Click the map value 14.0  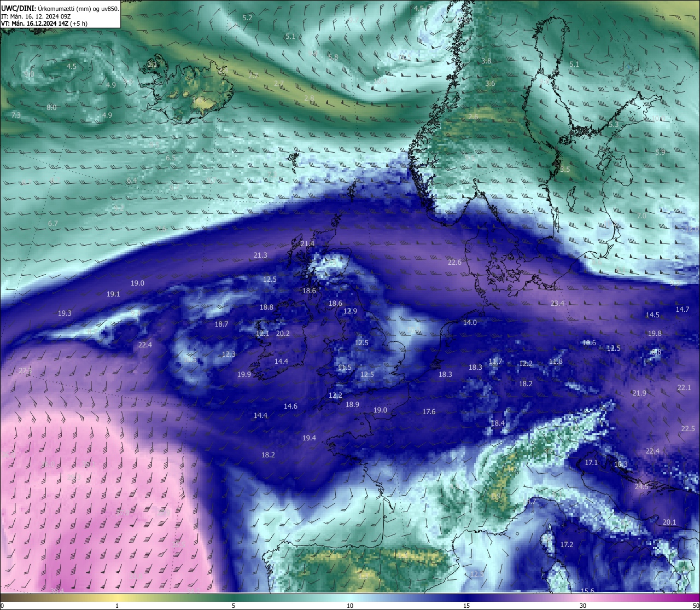pos(470,323)
